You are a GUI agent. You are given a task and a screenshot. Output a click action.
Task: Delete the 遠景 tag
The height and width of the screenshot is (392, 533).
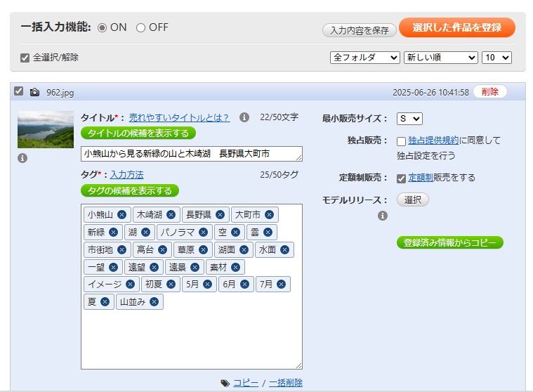195,267
